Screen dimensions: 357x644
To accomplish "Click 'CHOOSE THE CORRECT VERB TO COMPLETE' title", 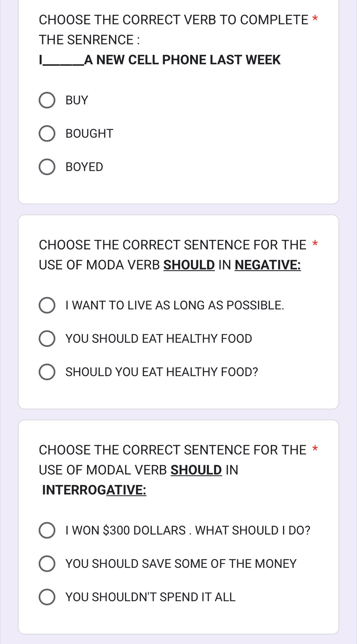I will click(173, 20).
